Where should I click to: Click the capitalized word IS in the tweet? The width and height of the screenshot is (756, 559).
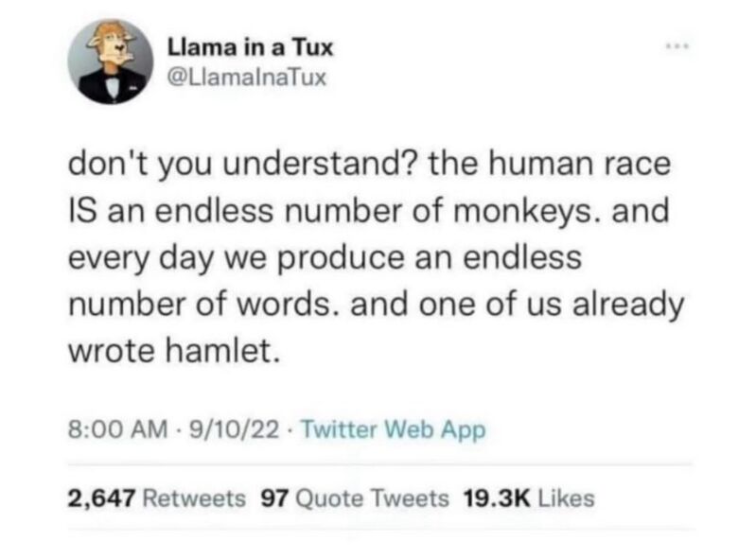84,211
